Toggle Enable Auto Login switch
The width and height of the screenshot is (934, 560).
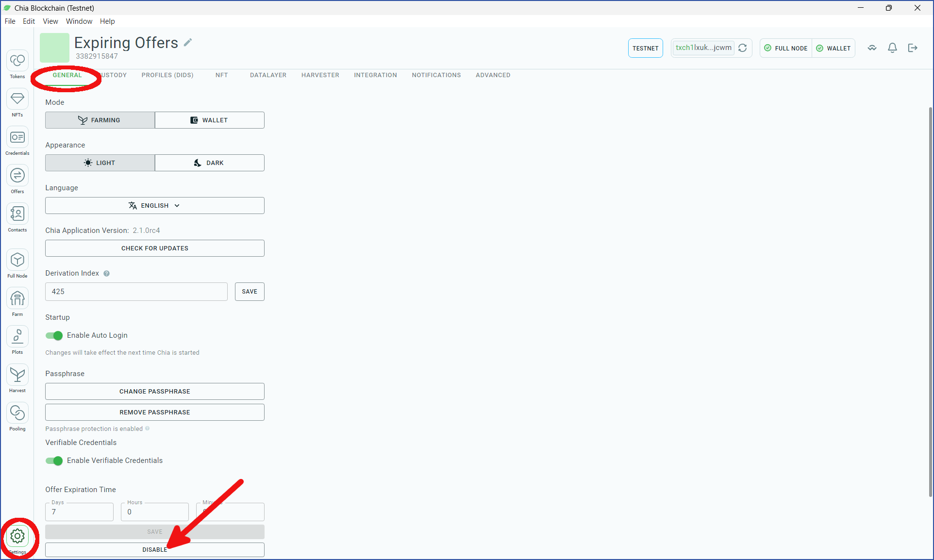[x=54, y=335]
